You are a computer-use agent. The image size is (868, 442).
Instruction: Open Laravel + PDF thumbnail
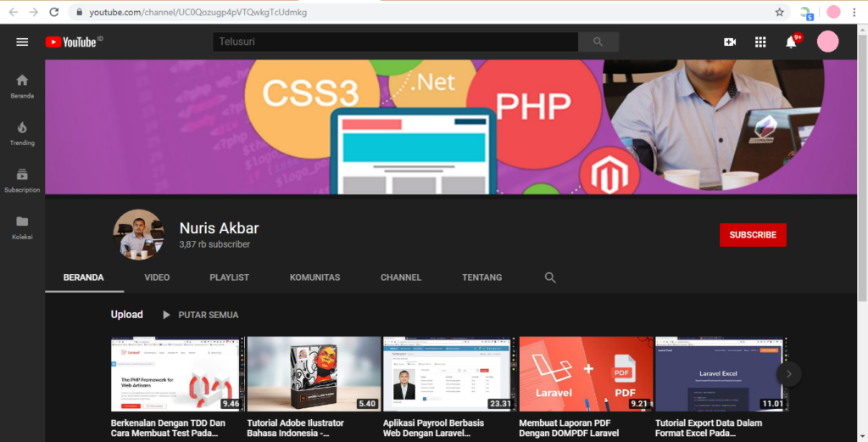tap(587, 374)
